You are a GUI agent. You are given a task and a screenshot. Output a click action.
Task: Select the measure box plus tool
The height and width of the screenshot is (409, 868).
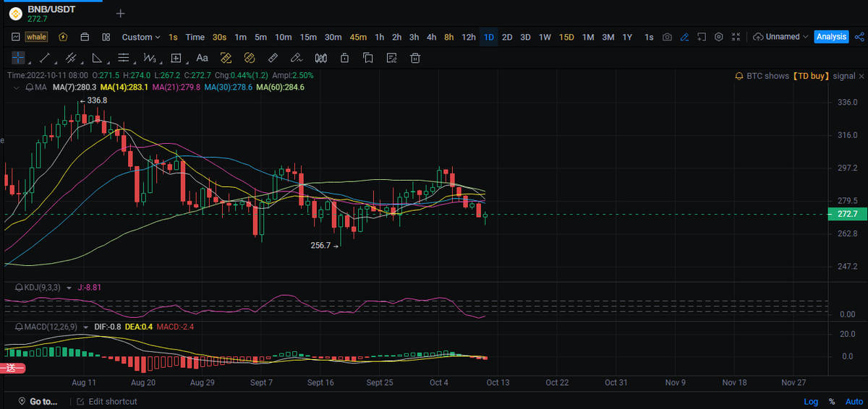click(x=176, y=58)
